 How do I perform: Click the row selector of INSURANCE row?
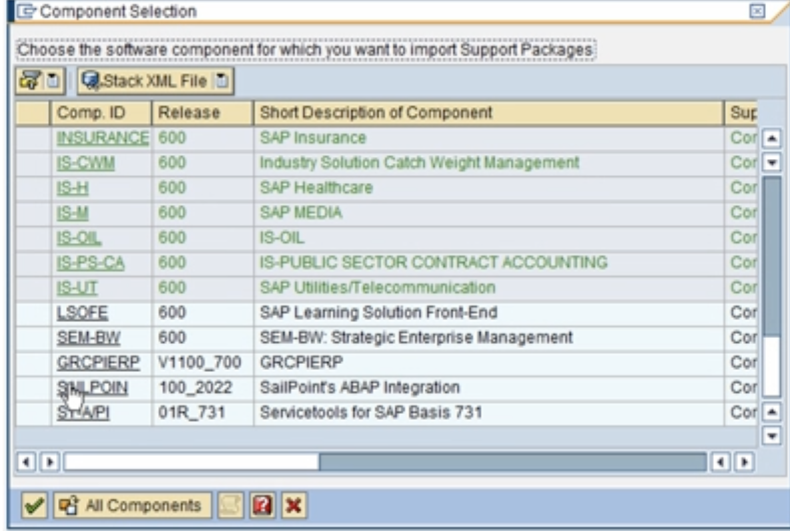point(33,138)
